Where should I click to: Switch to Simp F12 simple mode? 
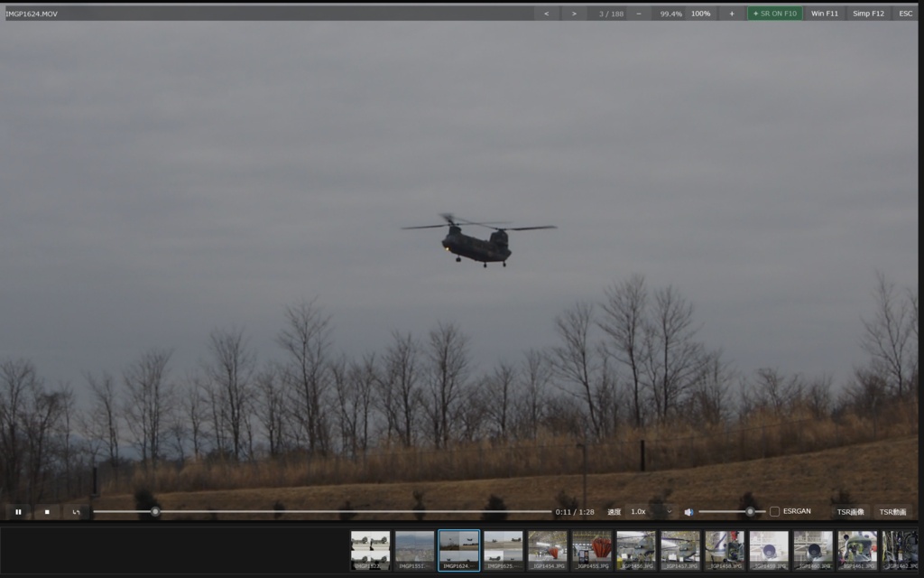[x=869, y=14]
